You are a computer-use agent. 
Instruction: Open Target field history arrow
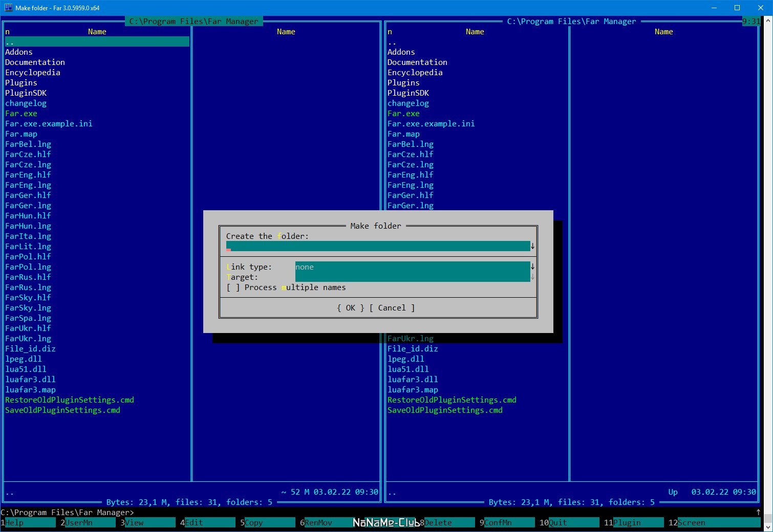coord(532,277)
